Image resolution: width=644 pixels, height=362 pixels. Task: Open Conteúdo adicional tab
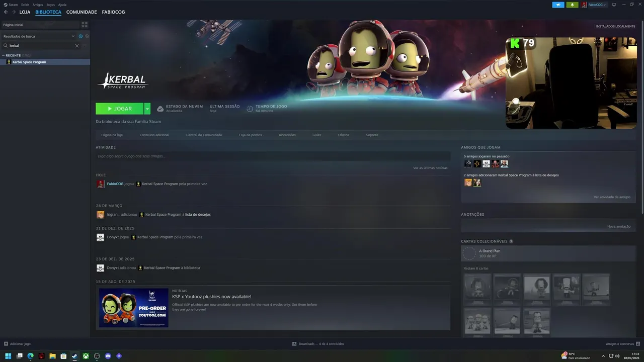(x=154, y=135)
